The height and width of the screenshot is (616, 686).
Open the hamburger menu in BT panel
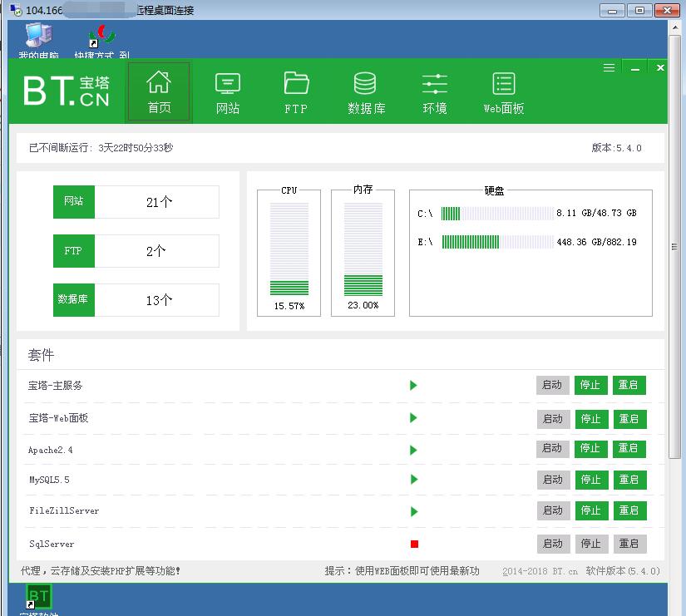coord(609,68)
